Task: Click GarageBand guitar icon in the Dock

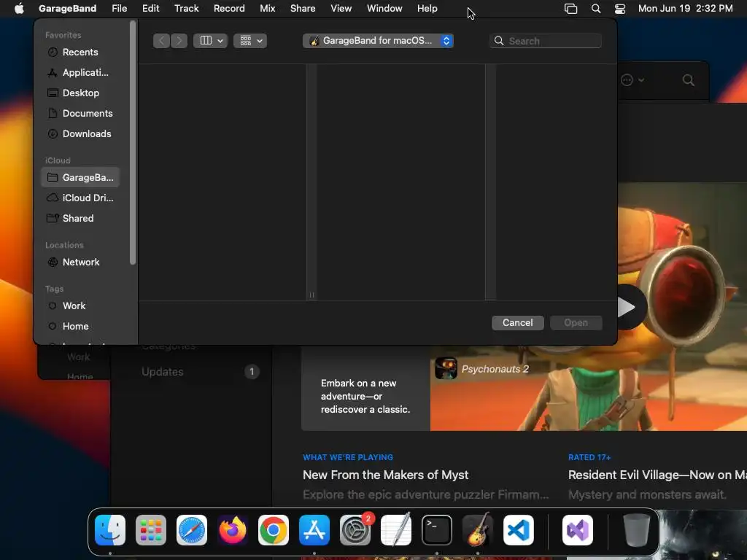Action: pyautogui.click(x=478, y=530)
